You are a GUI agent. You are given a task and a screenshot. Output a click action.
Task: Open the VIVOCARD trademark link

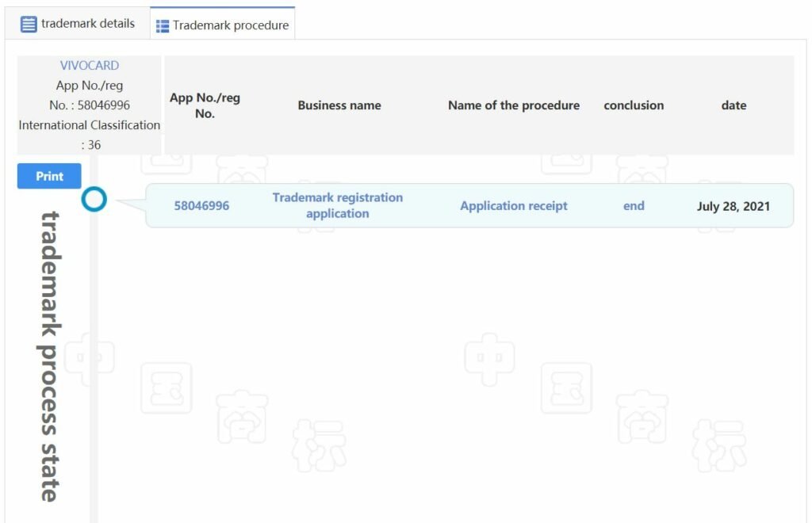tap(89, 65)
